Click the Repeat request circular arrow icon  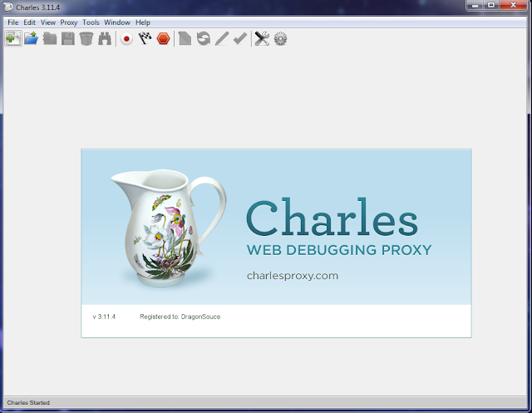click(x=204, y=38)
